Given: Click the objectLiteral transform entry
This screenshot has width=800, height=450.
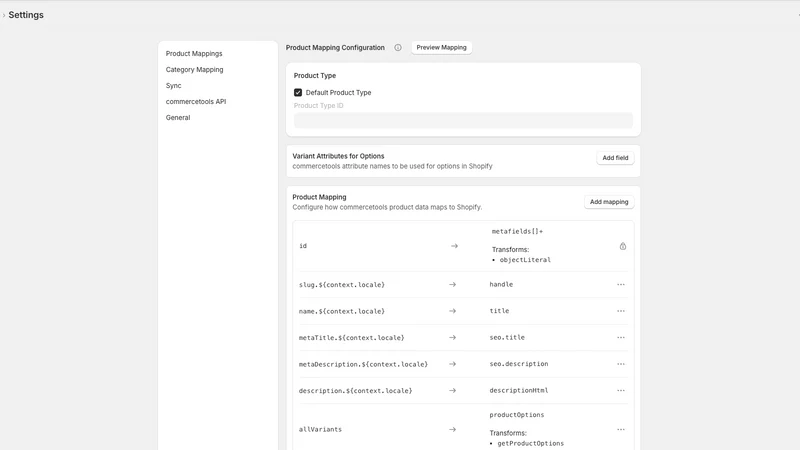Looking at the screenshot, I should point(525,260).
